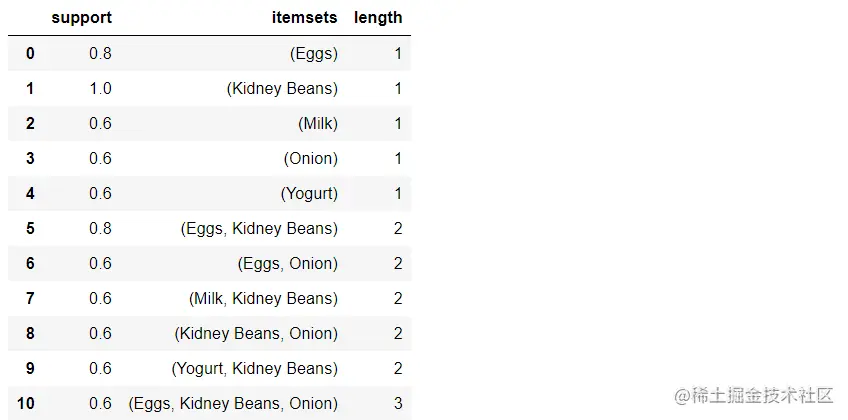Click row index 5 label
The width and height of the screenshot is (848, 420).
(30, 229)
